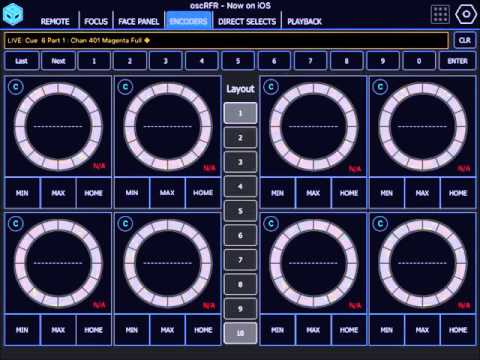Set fourth top-row encoder to MIN
This screenshot has width=480, height=360.
[387, 193]
